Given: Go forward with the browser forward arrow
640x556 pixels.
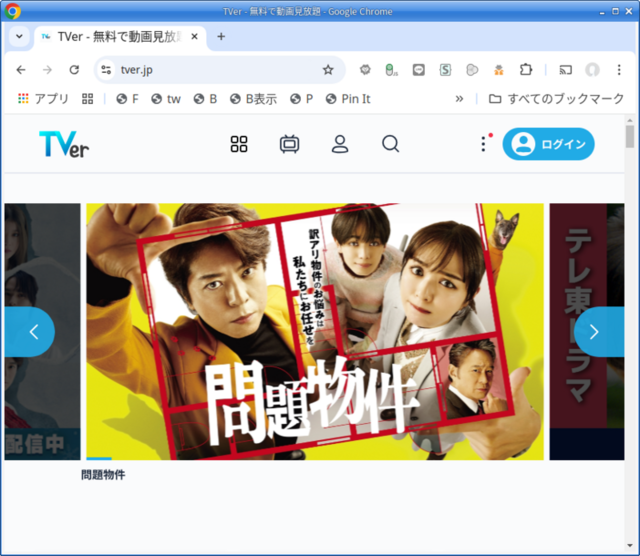Looking at the screenshot, I should pos(47,70).
